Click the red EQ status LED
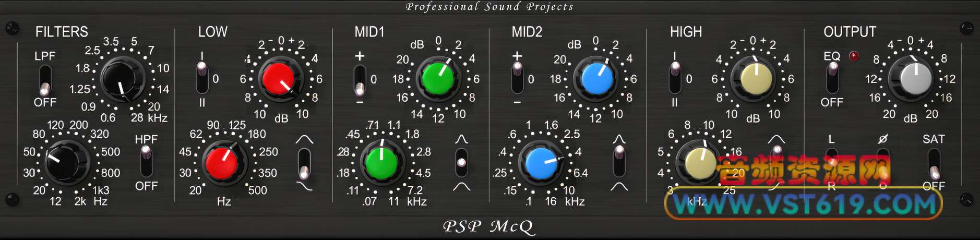980x240 pixels. pos(854,56)
